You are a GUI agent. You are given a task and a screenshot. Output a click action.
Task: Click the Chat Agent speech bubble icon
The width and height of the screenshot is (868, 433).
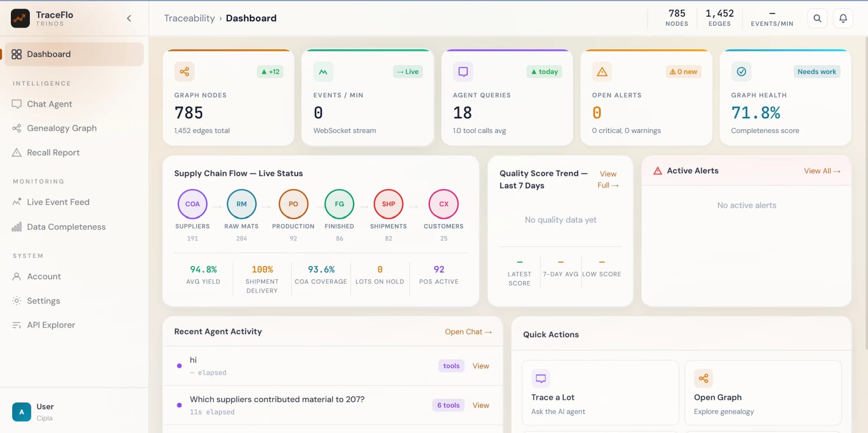click(17, 104)
